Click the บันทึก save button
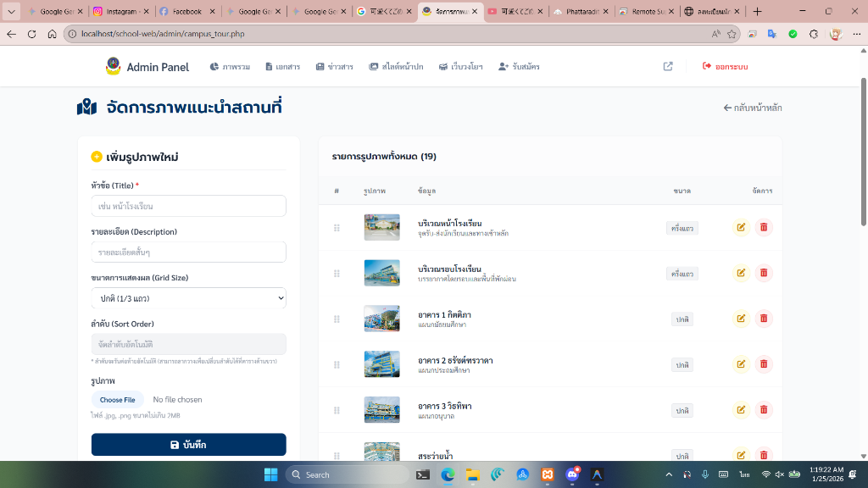This screenshot has width=868, height=488. tap(188, 444)
